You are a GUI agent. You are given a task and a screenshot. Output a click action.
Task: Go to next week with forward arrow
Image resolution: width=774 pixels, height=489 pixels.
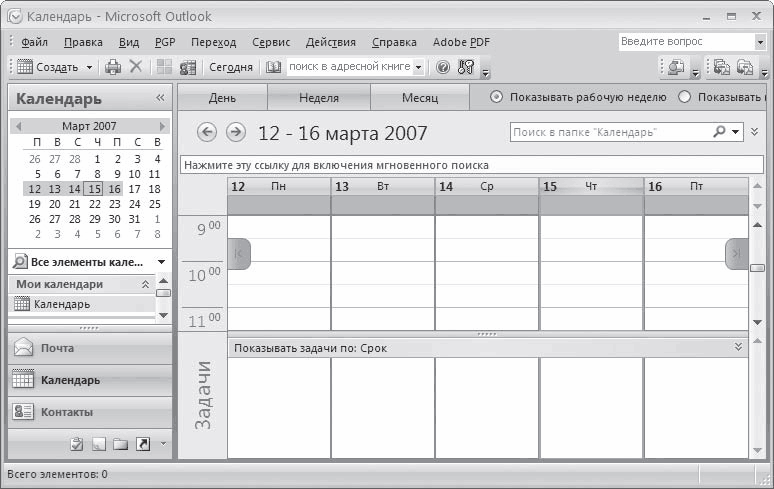236,132
